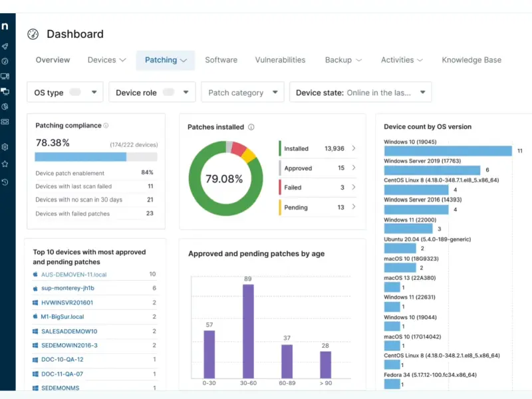Expand the Pending patches row chevron
The width and height of the screenshot is (532, 399).
tap(354, 207)
